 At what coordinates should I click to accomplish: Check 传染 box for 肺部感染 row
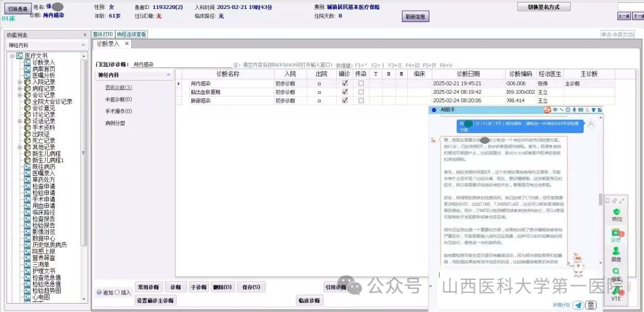tap(361, 101)
